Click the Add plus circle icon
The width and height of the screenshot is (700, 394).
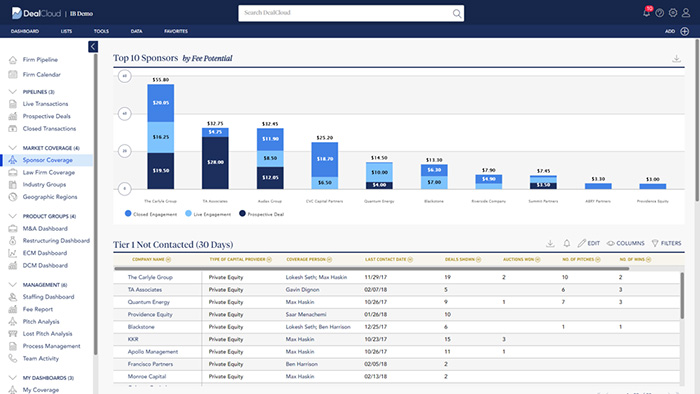[684, 31]
